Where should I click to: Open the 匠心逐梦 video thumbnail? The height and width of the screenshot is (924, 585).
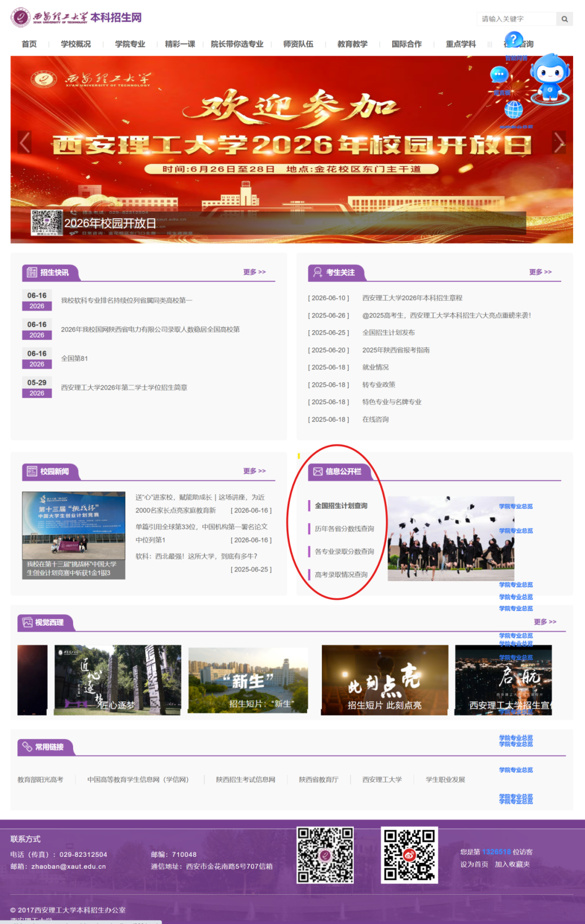[x=118, y=680]
